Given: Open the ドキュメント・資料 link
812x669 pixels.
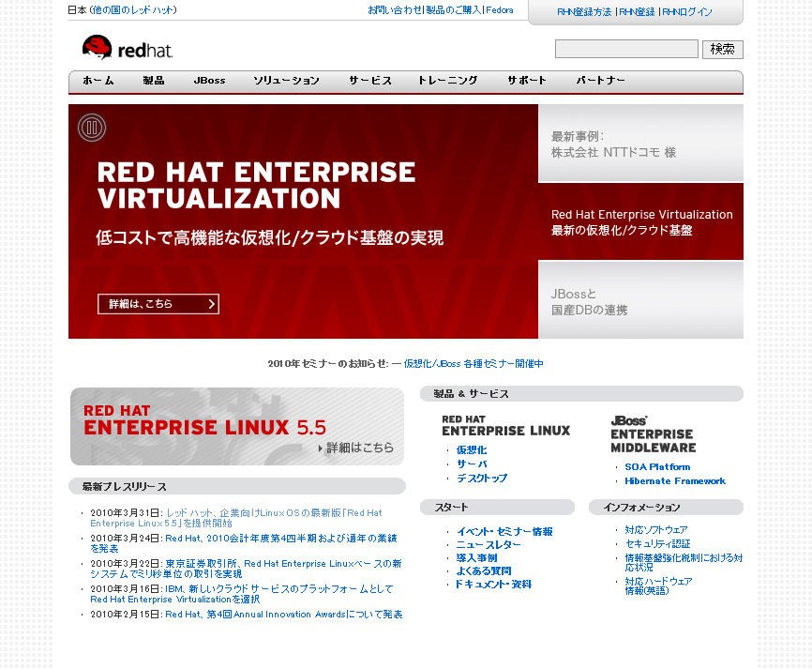Looking at the screenshot, I should click(493, 584).
